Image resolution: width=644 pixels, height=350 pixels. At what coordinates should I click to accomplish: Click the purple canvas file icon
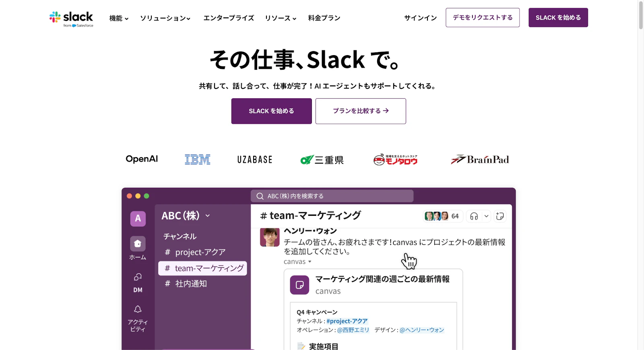299,285
